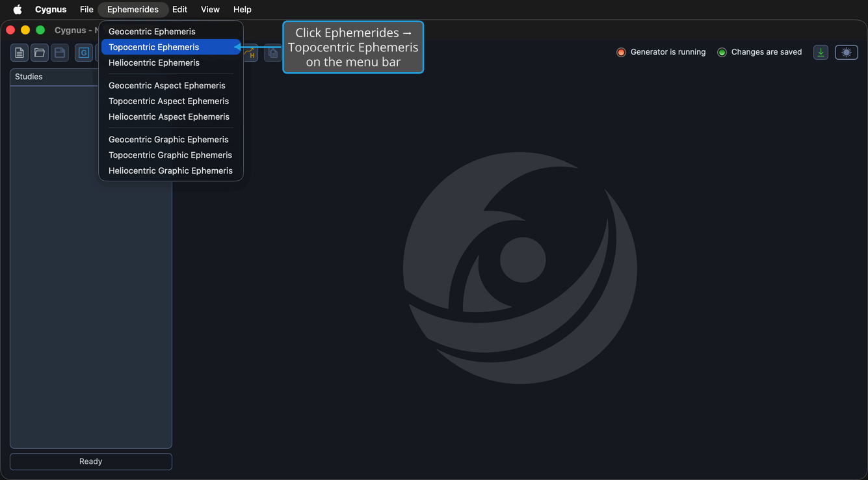Click the open folder toolbar icon
868x480 pixels.
point(40,53)
